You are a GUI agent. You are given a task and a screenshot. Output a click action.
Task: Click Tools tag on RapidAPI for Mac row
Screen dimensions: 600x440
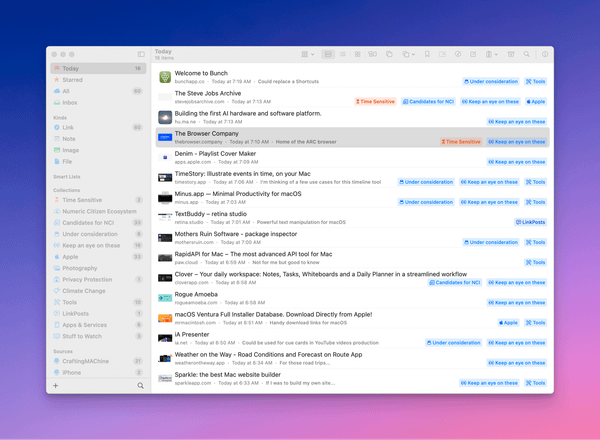(535, 262)
